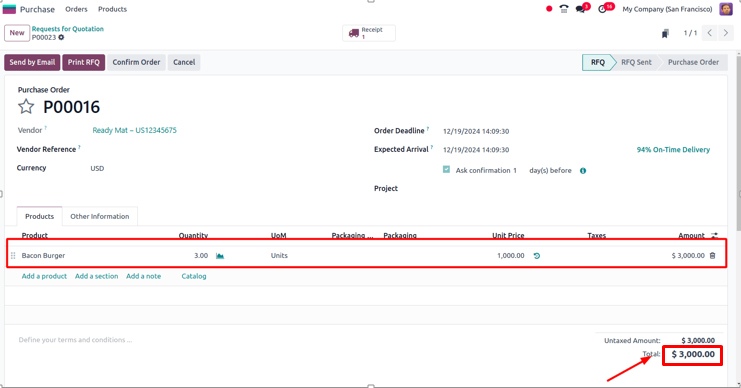Click Print RFQ button
This screenshot has width=741, height=388.
point(84,62)
